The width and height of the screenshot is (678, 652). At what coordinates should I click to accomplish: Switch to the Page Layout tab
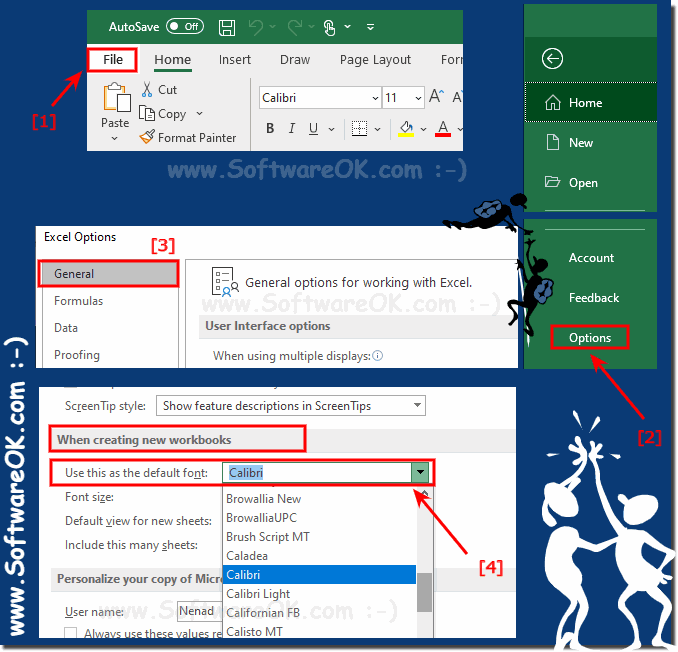coord(375,60)
